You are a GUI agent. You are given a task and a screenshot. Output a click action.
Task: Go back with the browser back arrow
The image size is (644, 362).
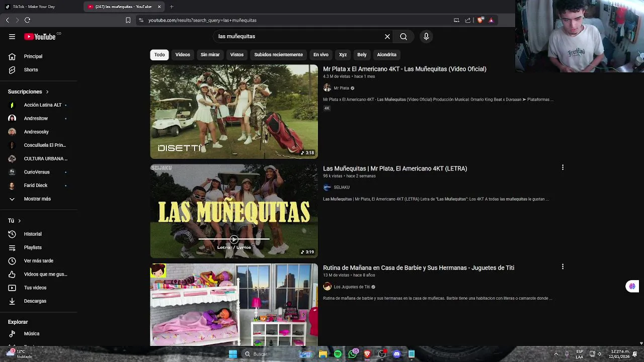(8, 20)
